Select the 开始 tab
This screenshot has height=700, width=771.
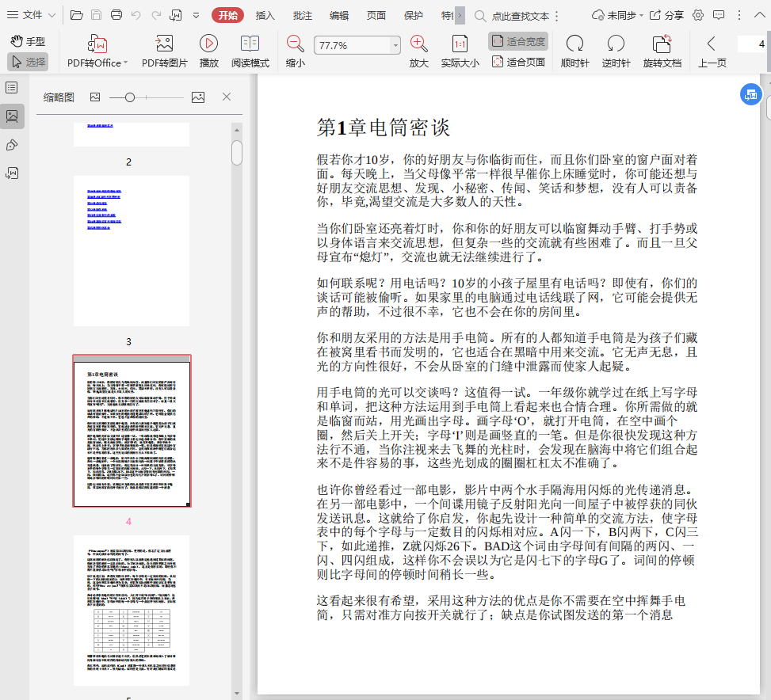tap(227, 15)
